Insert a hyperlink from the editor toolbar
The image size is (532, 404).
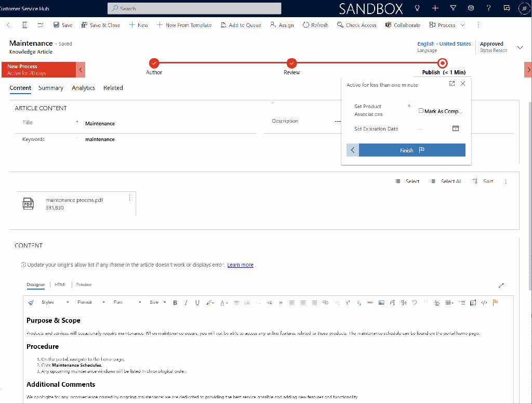tap(326, 303)
